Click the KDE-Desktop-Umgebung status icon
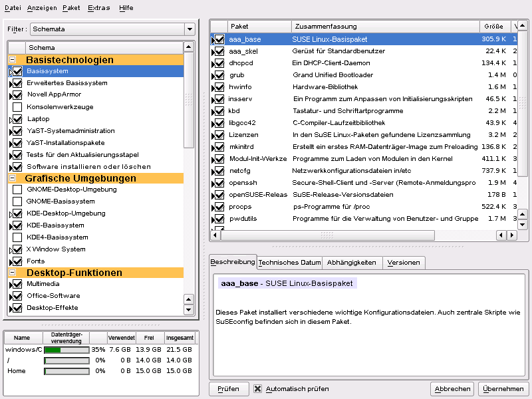 [x=17, y=213]
